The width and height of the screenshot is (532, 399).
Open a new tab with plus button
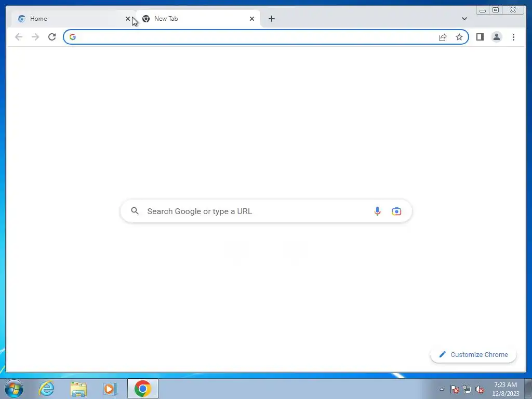271,19
